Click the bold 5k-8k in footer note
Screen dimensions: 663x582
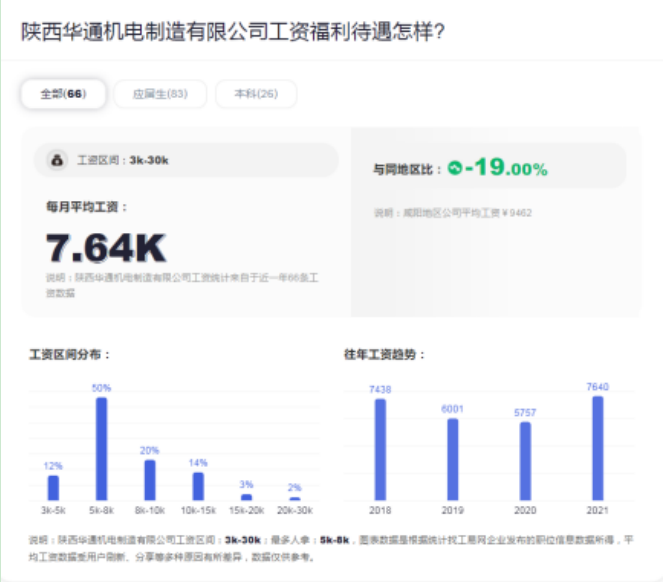(334, 540)
